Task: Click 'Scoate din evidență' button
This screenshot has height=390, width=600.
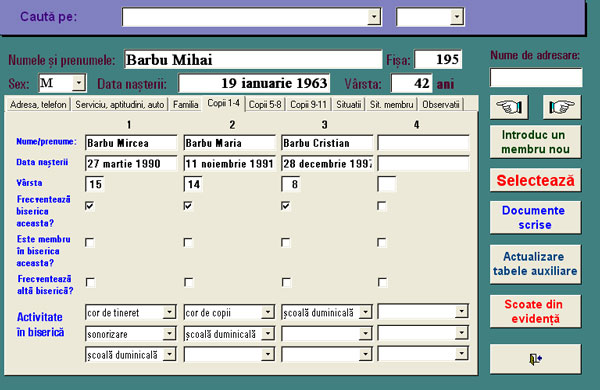Action: [x=535, y=312]
